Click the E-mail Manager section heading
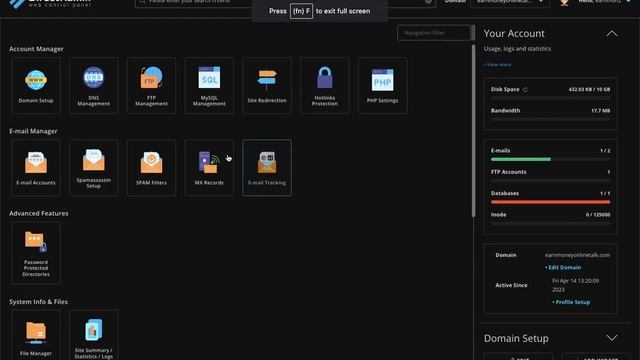 33,131
